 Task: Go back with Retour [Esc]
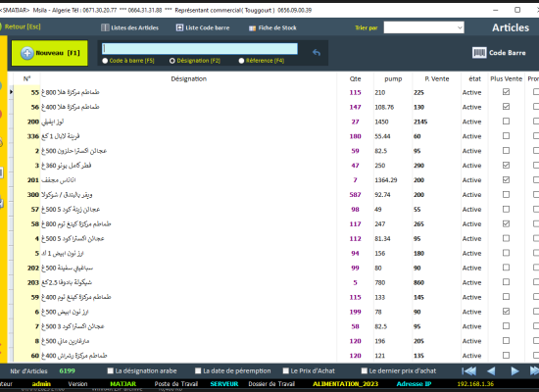(22, 26)
